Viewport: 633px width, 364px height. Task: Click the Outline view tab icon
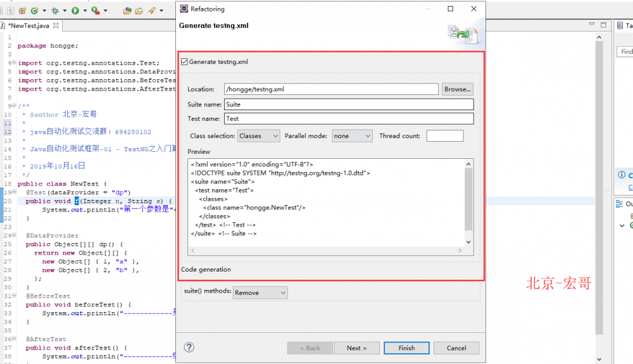[x=619, y=204]
